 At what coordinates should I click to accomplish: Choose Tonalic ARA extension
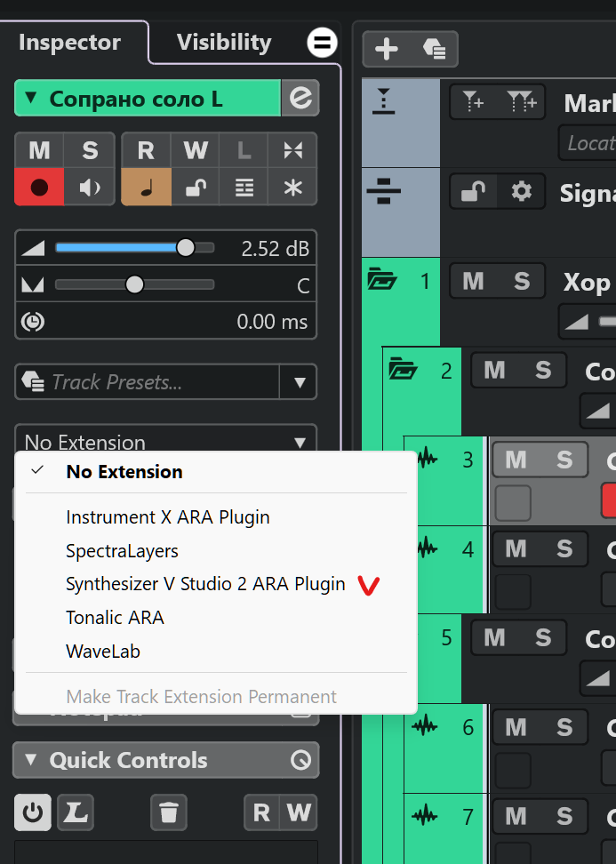click(115, 618)
